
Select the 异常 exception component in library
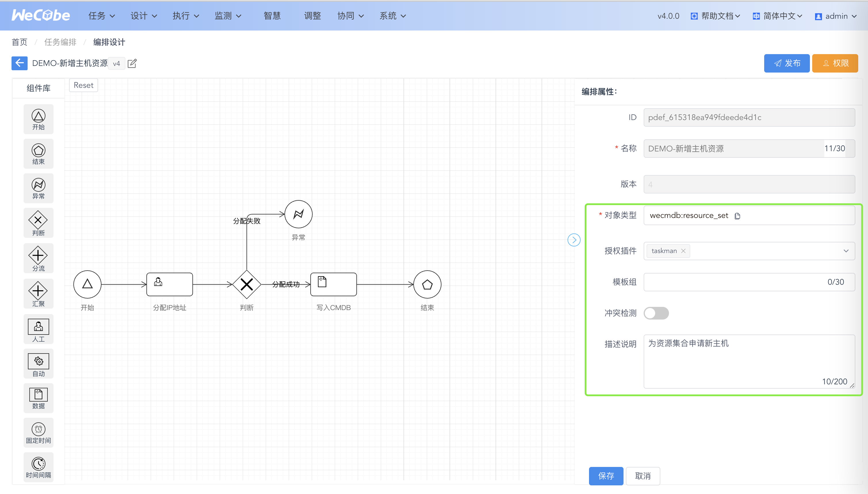tap(38, 188)
